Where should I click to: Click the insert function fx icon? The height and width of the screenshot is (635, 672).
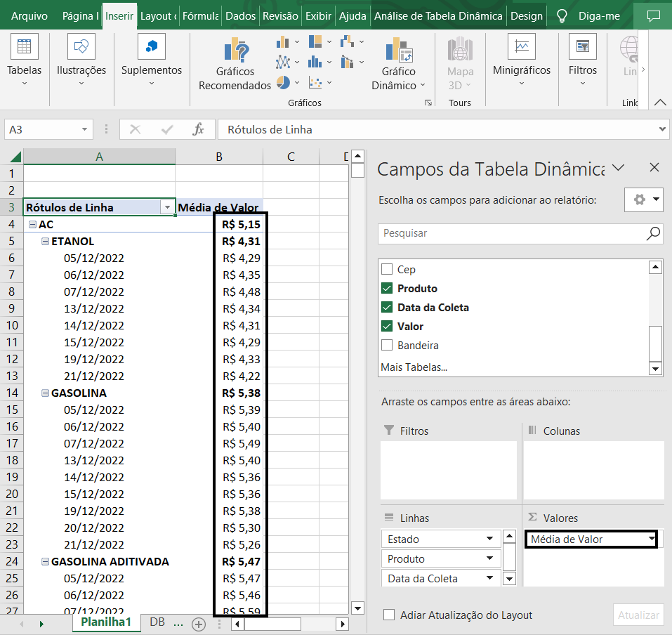[199, 129]
